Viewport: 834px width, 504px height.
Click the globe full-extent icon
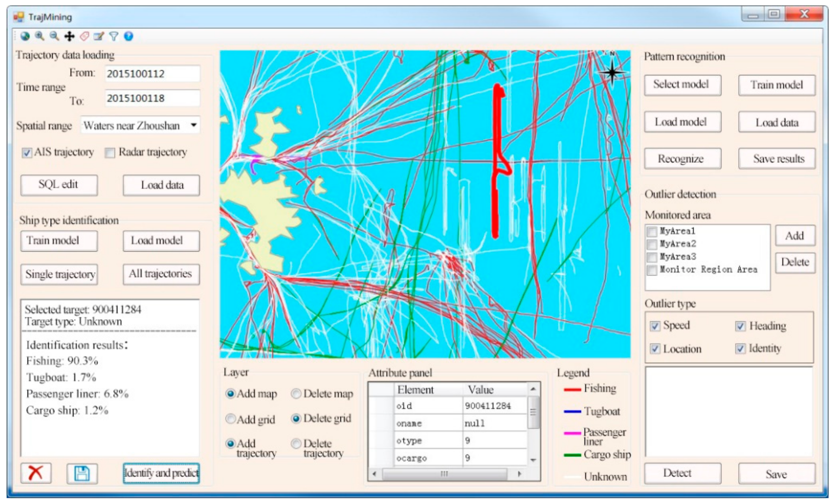25,36
